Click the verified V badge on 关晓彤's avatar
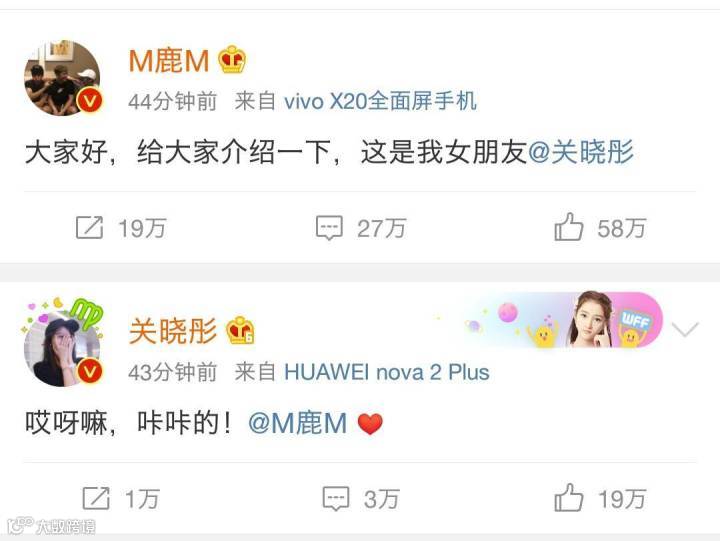This screenshot has height=541, width=720. [90, 372]
